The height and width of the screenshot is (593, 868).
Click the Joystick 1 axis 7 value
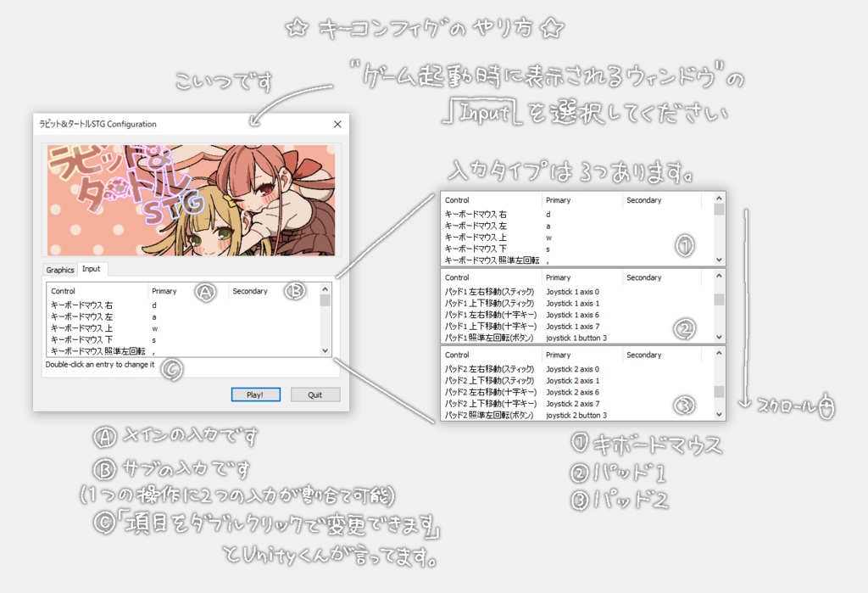(572, 327)
